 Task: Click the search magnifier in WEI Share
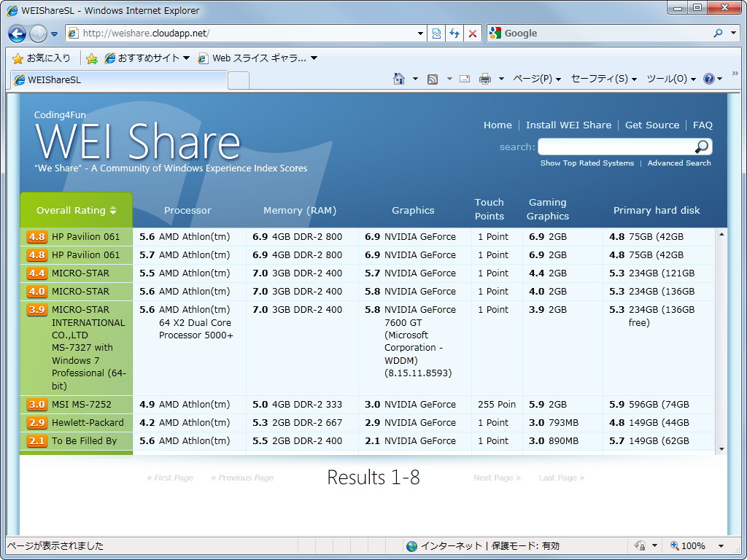click(702, 147)
